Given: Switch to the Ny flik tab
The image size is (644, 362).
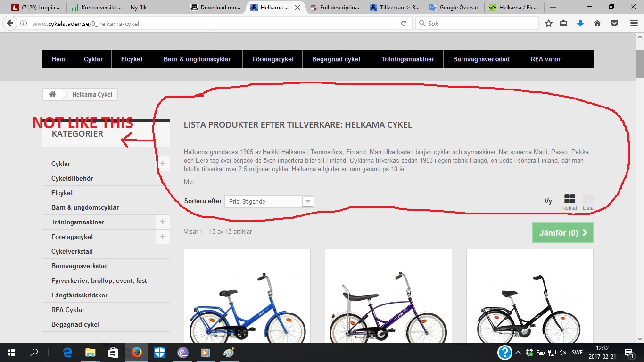Looking at the screenshot, I should pos(156,8).
